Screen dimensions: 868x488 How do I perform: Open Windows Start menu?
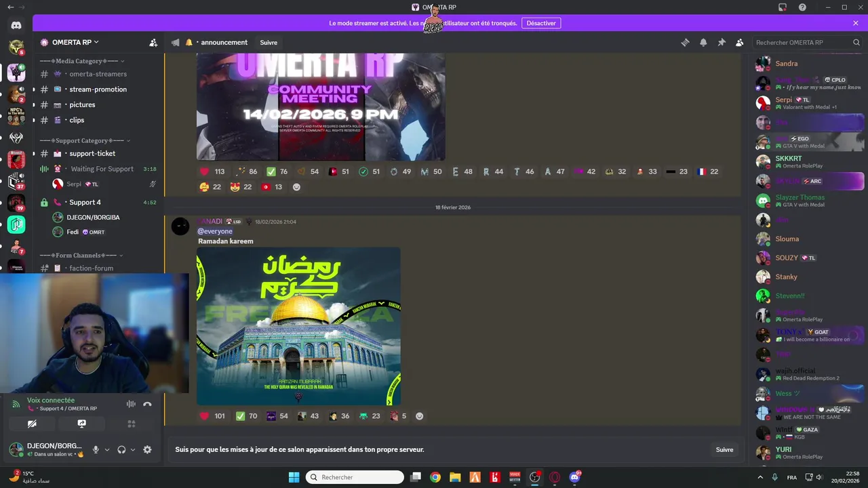point(294,477)
